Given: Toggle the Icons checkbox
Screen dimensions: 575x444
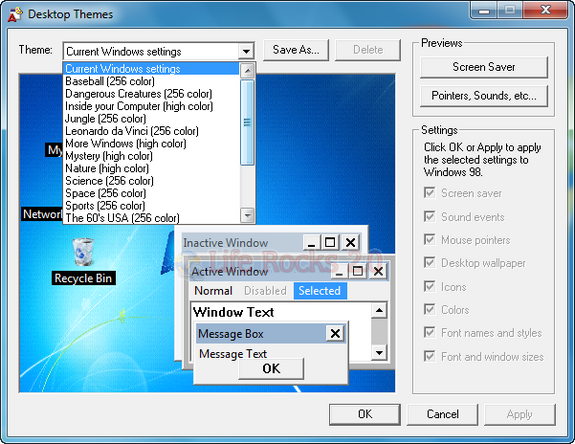Looking at the screenshot, I should 429,286.
